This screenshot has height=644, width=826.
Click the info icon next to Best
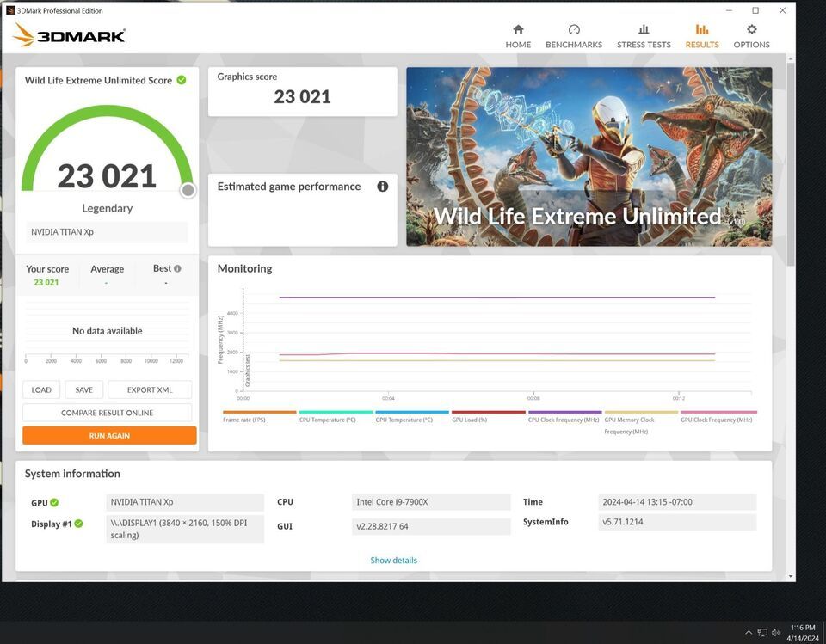[x=177, y=268]
